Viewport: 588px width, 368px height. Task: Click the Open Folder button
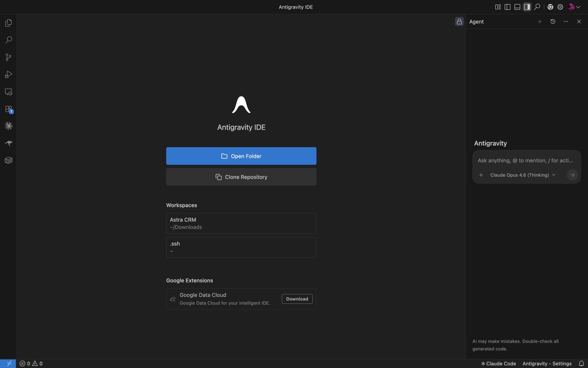pos(241,156)
